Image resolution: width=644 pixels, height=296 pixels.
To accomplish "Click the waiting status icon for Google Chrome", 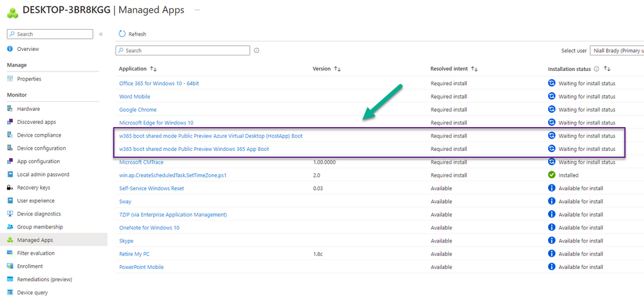I will (x=552, y=110).
